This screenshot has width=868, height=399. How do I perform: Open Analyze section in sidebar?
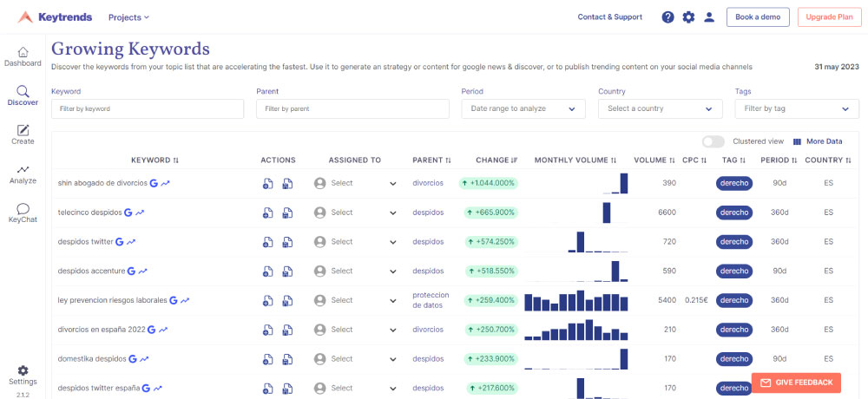[x=23, y=174]
